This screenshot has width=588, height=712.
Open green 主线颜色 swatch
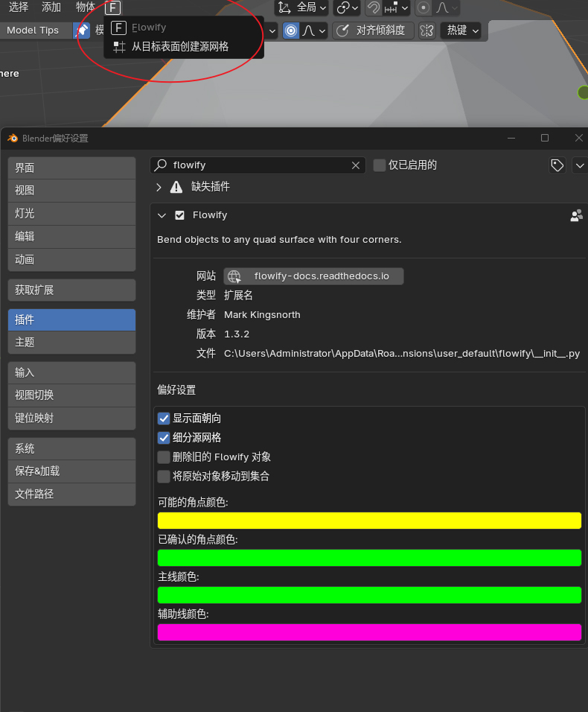[x=369, y=595]
